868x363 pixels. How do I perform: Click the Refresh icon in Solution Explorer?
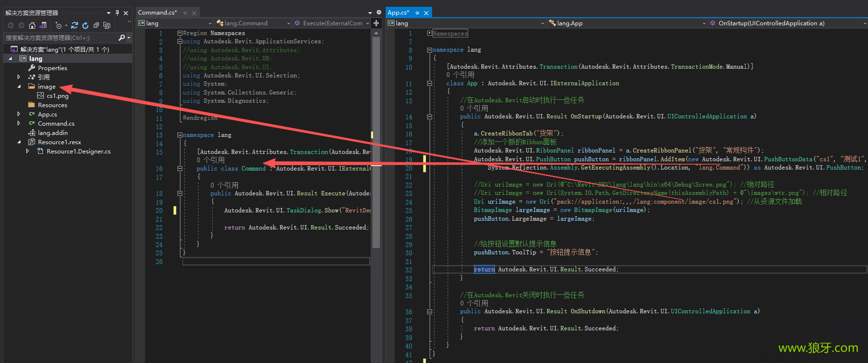tap(85, 25)
